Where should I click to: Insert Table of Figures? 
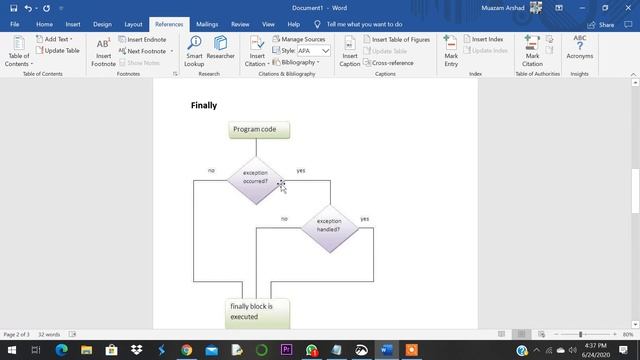pyautogui.click(x=397, y=39)
